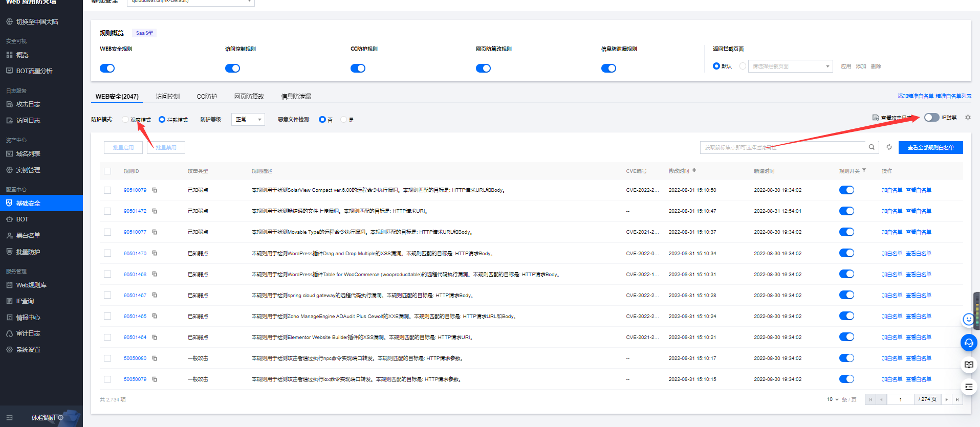Viewport: 980px width, 427px height.
Task: Collapse sidebar using the bottom-left menu icon
Action: pyautogui.click(x=9, y=418)
